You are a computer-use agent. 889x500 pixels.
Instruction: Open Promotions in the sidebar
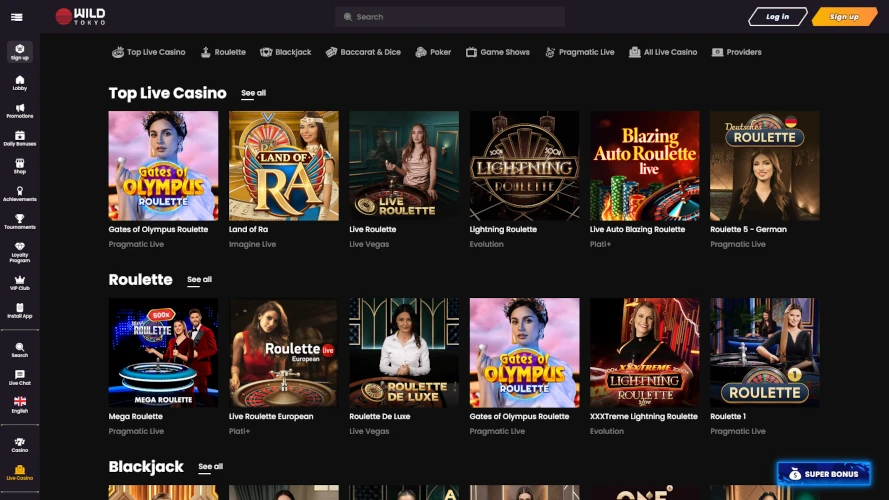[x=20, y=111]
